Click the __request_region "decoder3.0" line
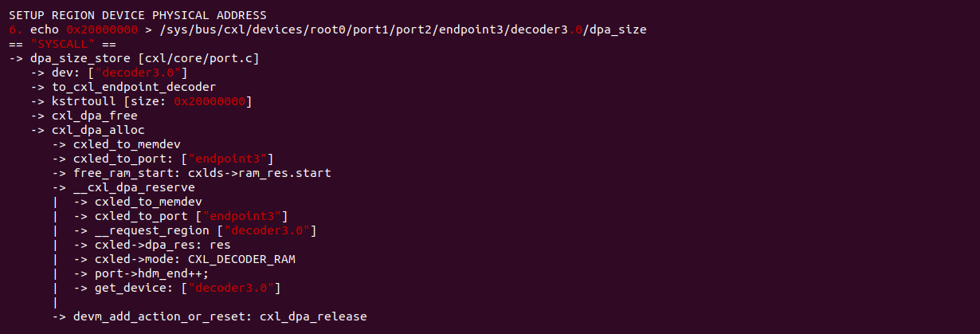980x334 pixels. [x=205, y=230]
